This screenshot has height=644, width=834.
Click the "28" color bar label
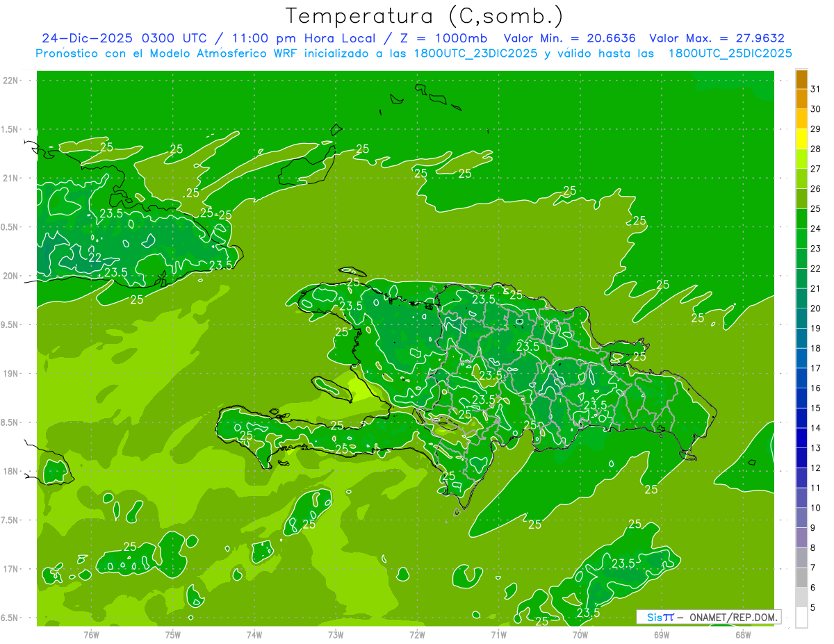816,149
